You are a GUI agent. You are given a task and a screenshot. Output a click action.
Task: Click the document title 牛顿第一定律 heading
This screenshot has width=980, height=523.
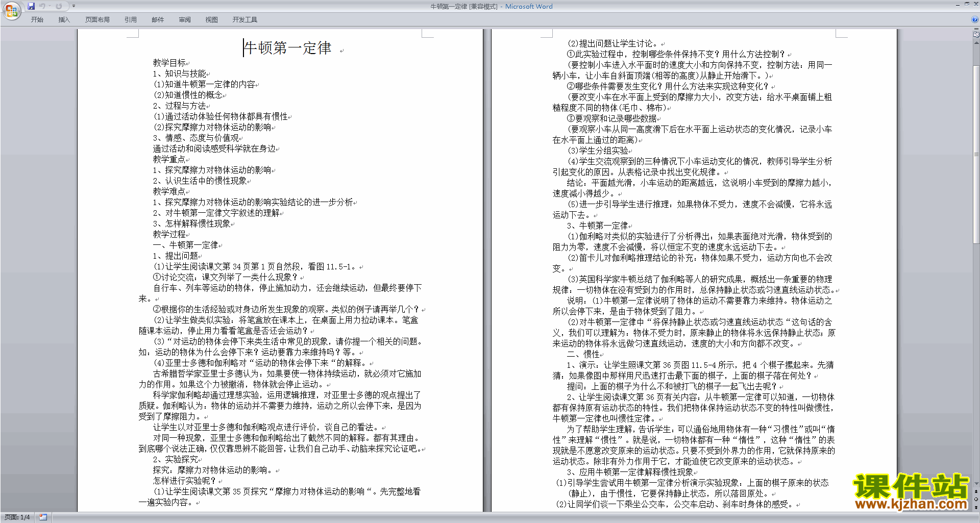point(288,48)
